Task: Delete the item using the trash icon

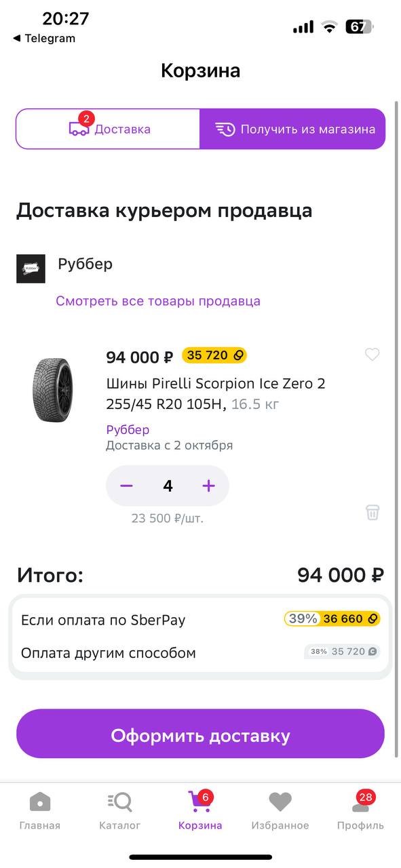Action: tap(372, 513)
